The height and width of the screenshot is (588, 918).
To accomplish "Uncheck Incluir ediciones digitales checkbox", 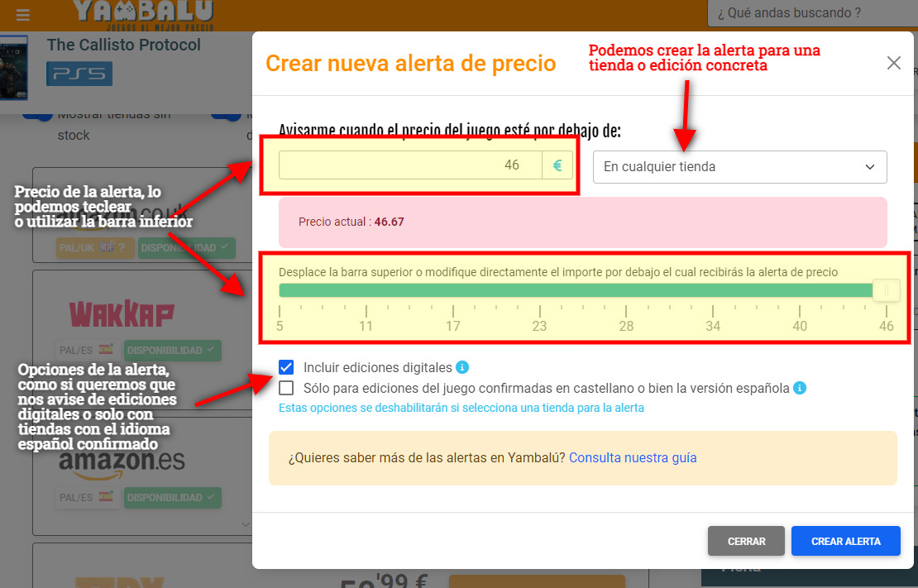I will click(286, 367).
